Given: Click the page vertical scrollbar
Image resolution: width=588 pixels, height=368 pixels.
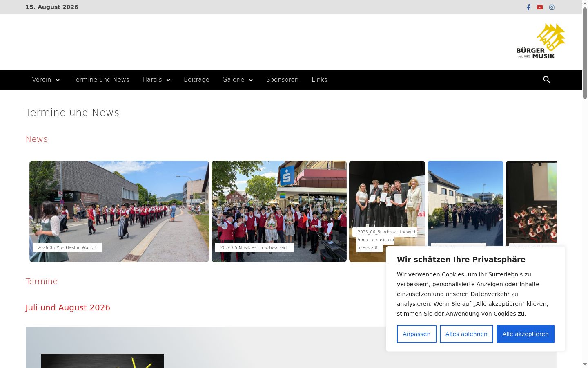Looking at the screenshot, I should pos(585,53).
